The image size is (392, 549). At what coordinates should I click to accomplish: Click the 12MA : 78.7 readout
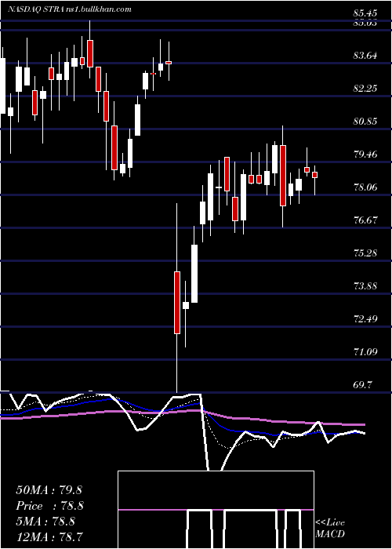point(49,537)
